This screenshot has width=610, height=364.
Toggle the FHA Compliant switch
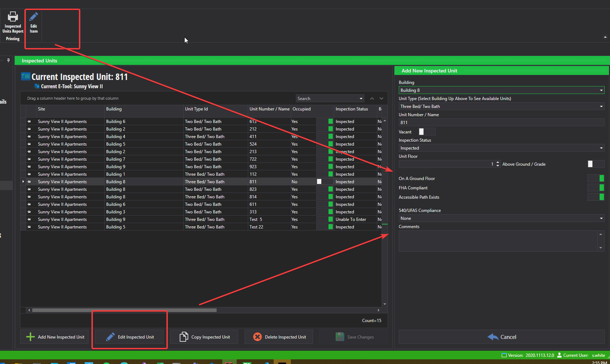[x=596, y=188]
